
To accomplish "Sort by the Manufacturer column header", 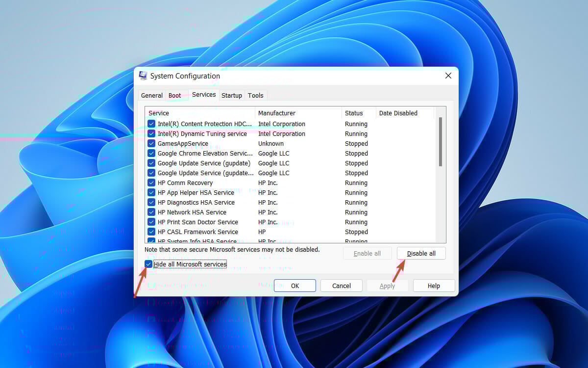I will 298,113.
